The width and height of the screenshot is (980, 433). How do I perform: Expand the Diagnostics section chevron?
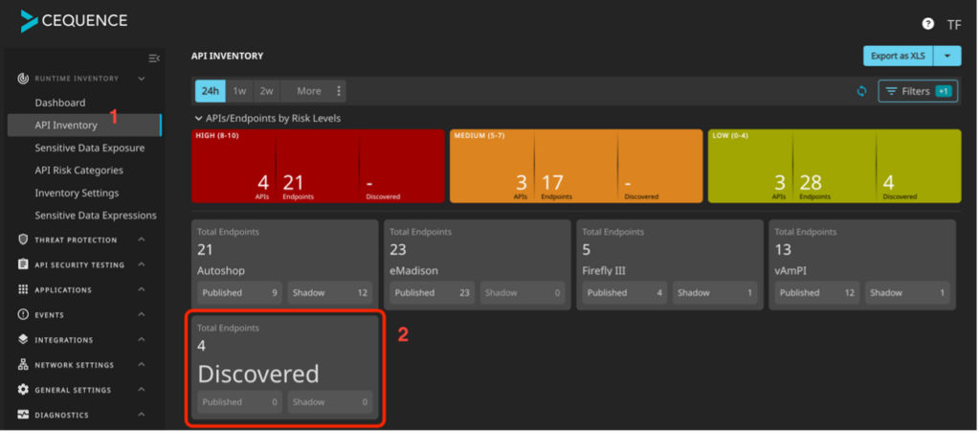pos(142,415)
